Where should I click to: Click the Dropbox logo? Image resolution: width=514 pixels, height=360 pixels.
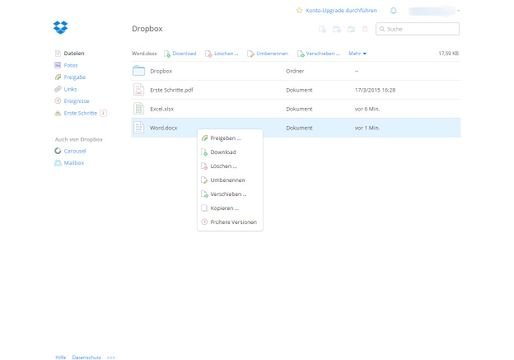tap(60, 27)
